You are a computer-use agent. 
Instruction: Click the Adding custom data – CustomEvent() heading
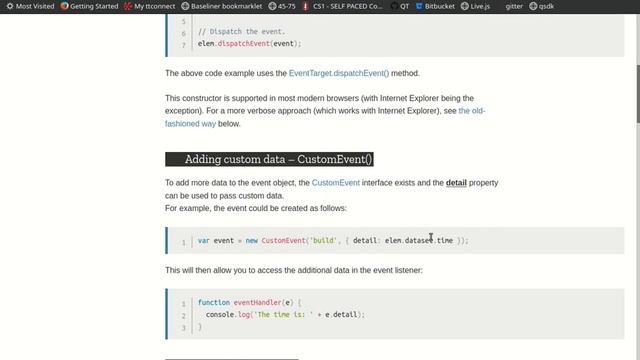coord(269,159)
